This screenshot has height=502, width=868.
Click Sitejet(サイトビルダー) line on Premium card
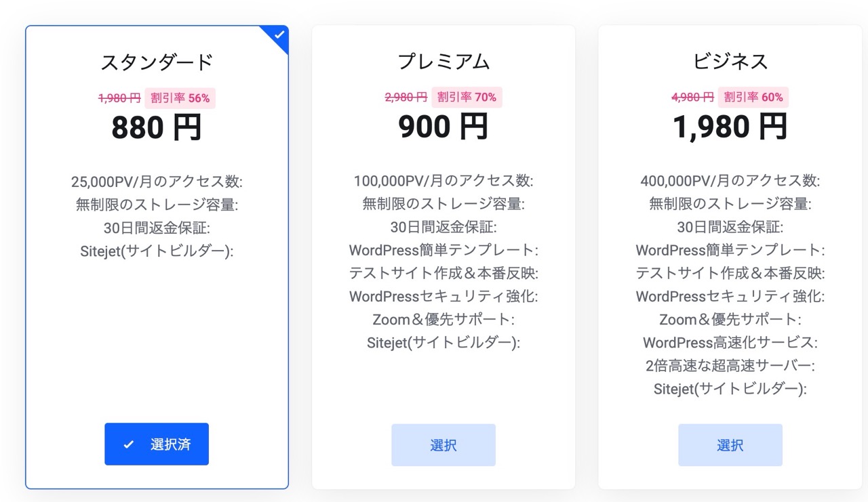click(x=443, y=342)
